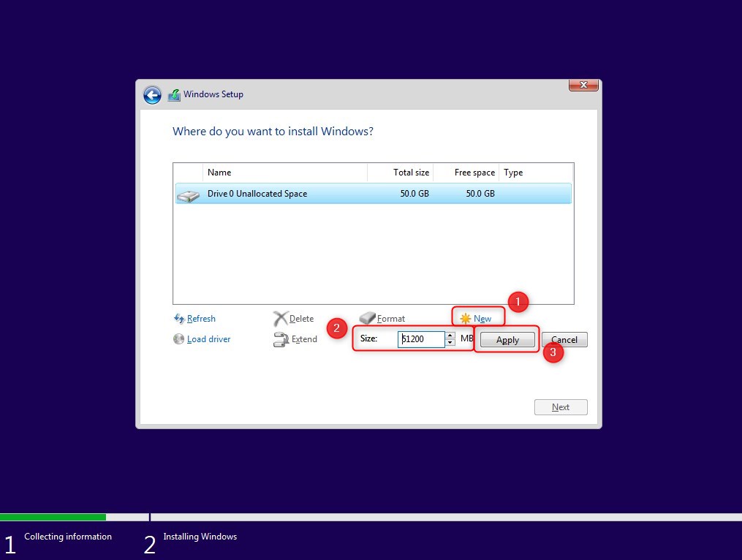Click the 50.0 GB total size cell

click(414, 194)
